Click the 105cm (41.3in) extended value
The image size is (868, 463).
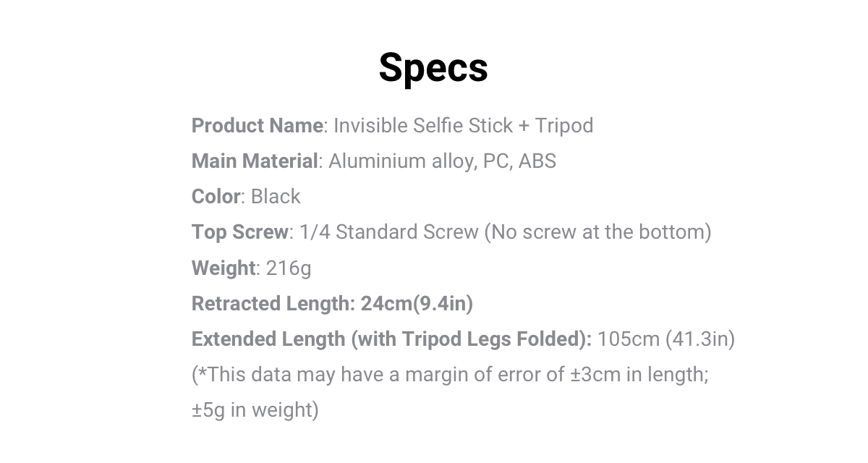[666, 339]
